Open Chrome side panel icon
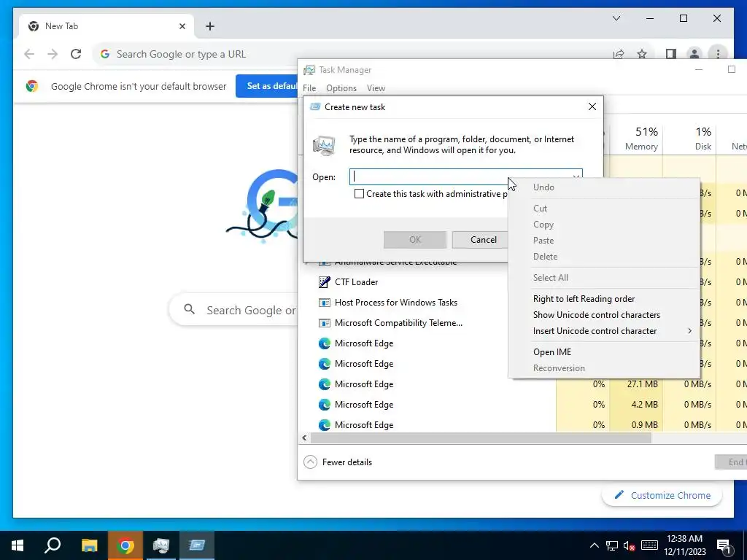 click(671, 54)
